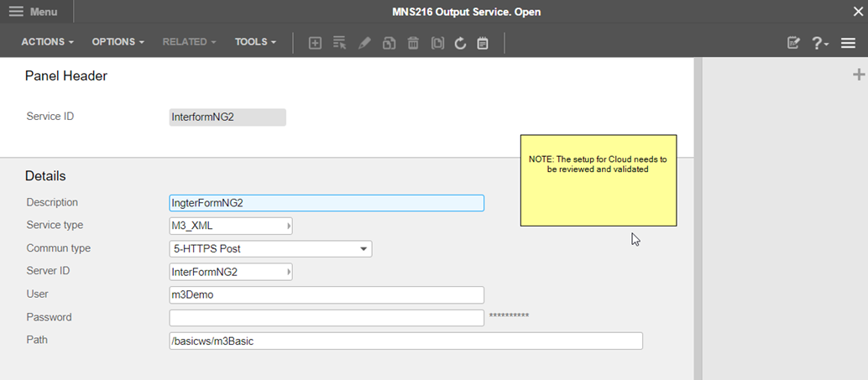Viewport: 868px width, 380px height.
Task: Open the Options menu
Action: [x=118, y=42]
